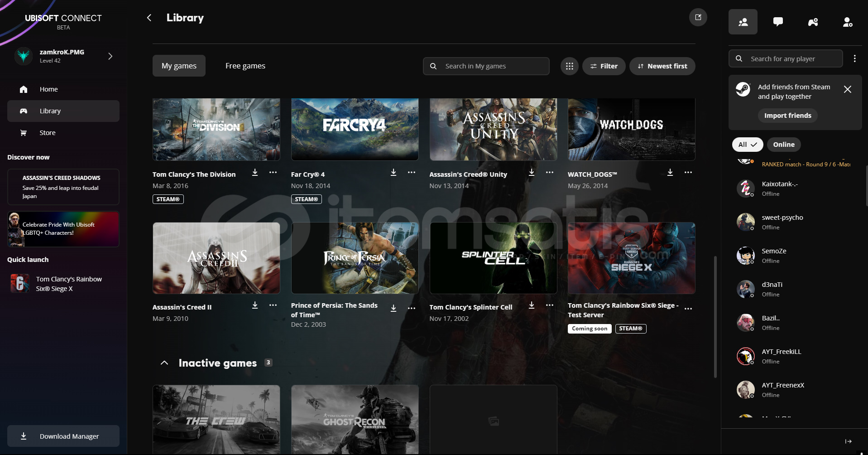Open Store in the sidebar
Viewport: 868px width, 455px height.
63,133
